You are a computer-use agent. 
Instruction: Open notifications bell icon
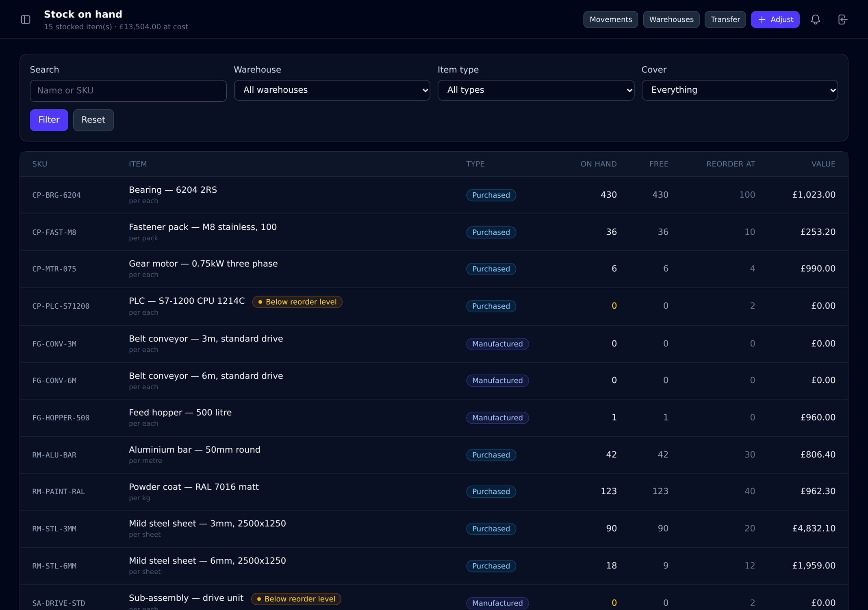(815, 20)
